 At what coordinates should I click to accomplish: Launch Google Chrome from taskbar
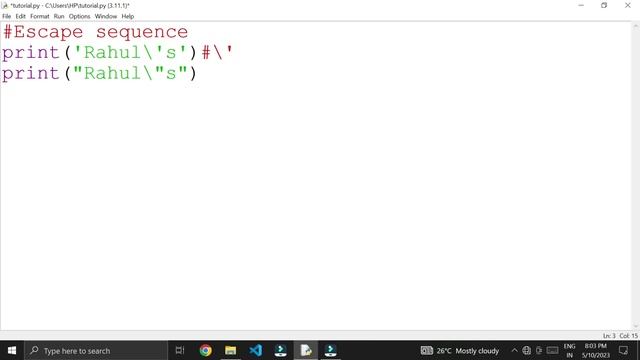tap(205, 351)
